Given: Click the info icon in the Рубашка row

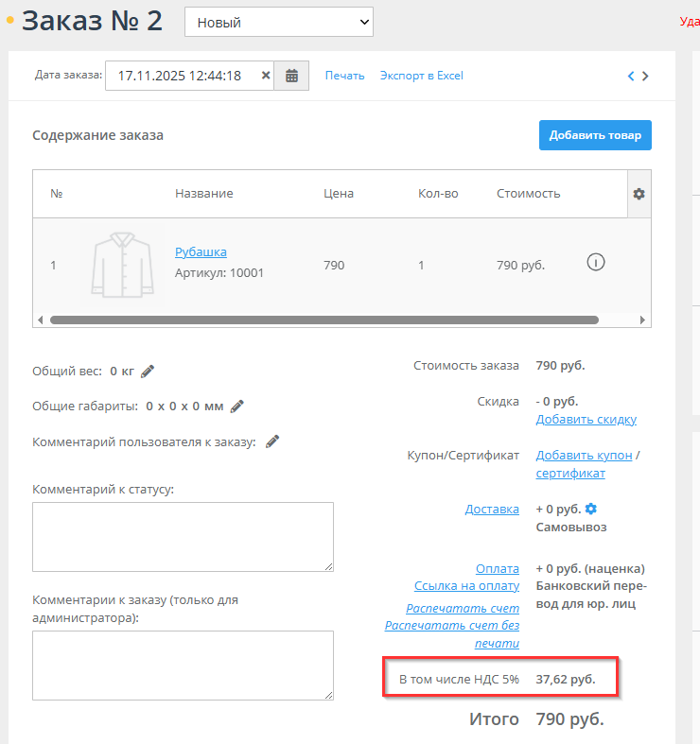Looking at the screenshot, I should (596, 263).
